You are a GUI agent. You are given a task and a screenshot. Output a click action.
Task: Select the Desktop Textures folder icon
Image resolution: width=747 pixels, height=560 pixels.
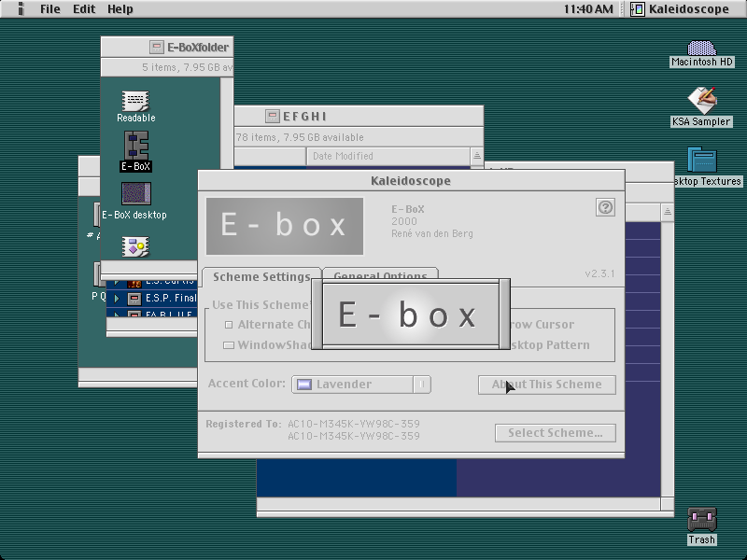click(702, 160)
